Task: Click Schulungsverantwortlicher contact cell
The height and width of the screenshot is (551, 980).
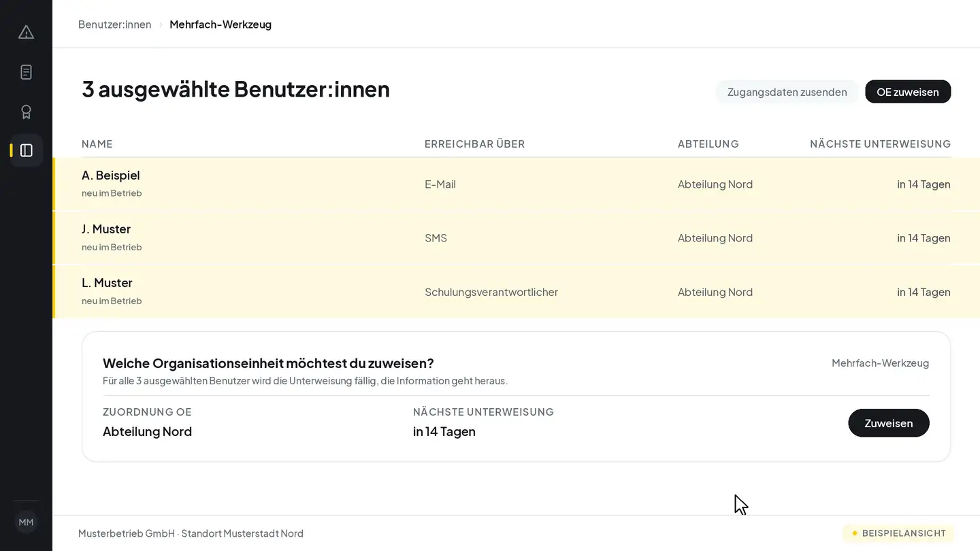Action: click(x=491, y=292)
